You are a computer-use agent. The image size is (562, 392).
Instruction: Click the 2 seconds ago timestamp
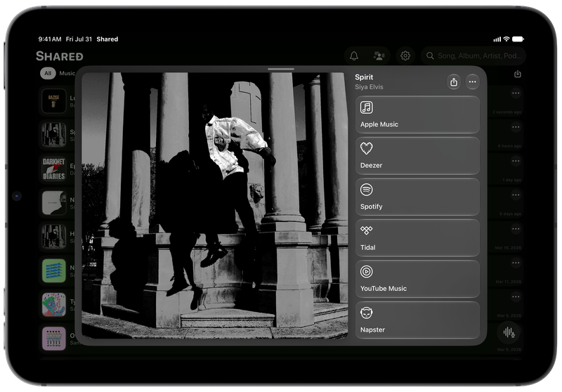pos(507,112)
